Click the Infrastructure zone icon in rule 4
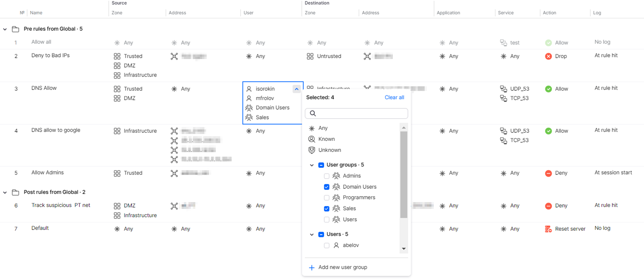 click(x=117, y=131)
